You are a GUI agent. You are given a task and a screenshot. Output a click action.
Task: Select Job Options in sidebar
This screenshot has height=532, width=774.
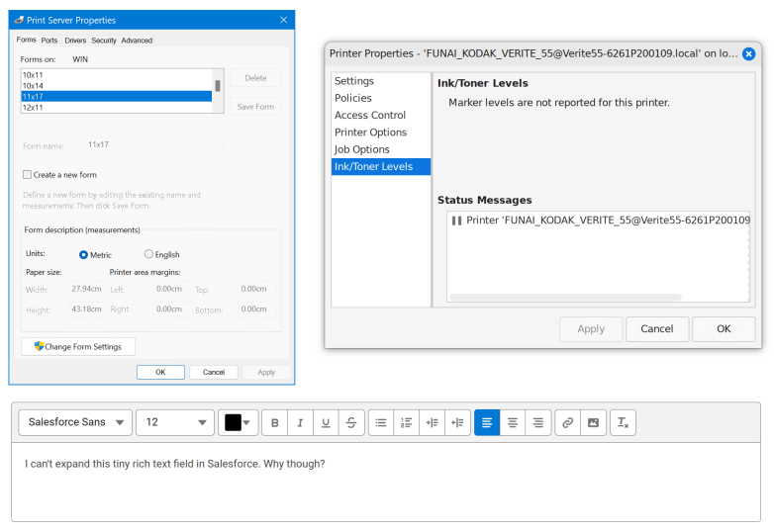(x=381, y=149)
